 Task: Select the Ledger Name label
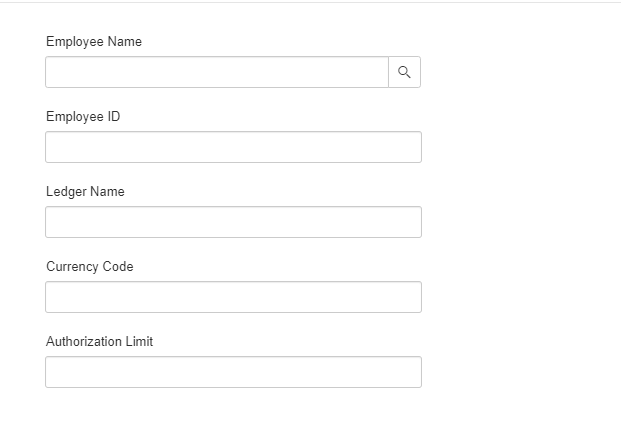tap(85, 191)
